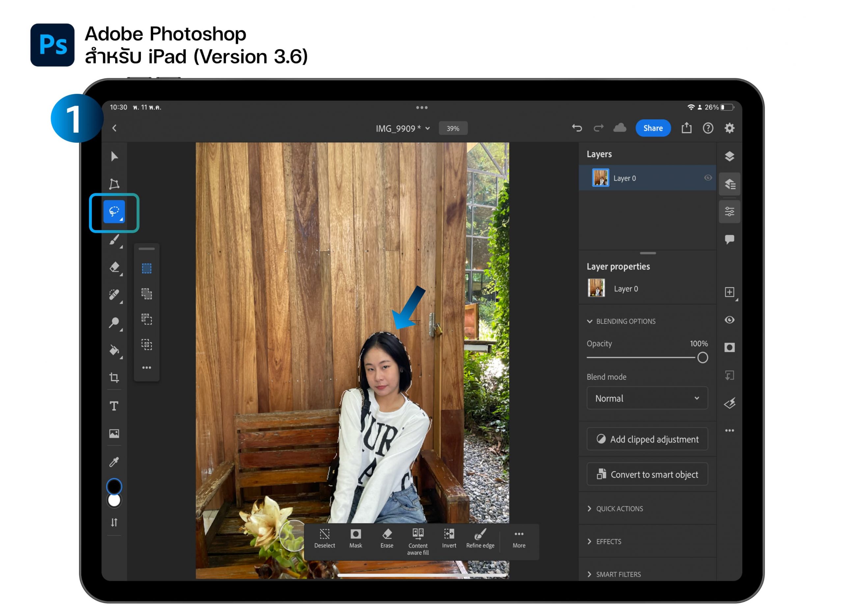Toggle layer visibility in right taskbar

pos(729,320)
